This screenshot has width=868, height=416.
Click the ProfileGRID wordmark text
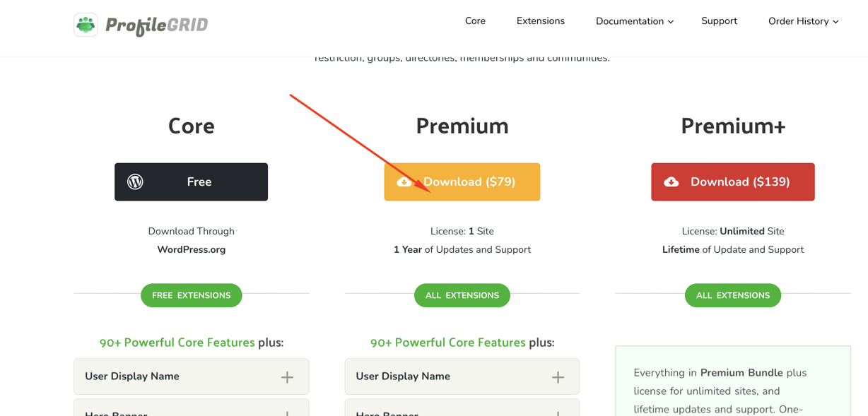pyautogui.click(x=157, y=25)
